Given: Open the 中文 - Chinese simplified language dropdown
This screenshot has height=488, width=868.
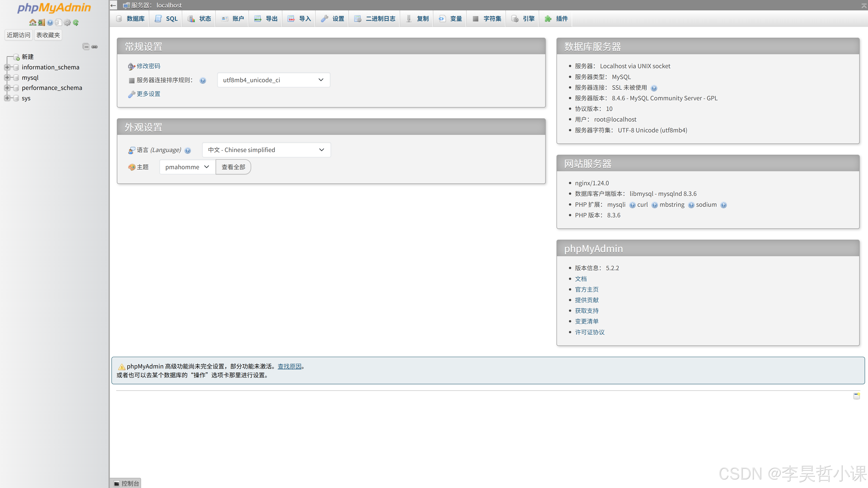Looking at the screenshot, I should point(266,150).
